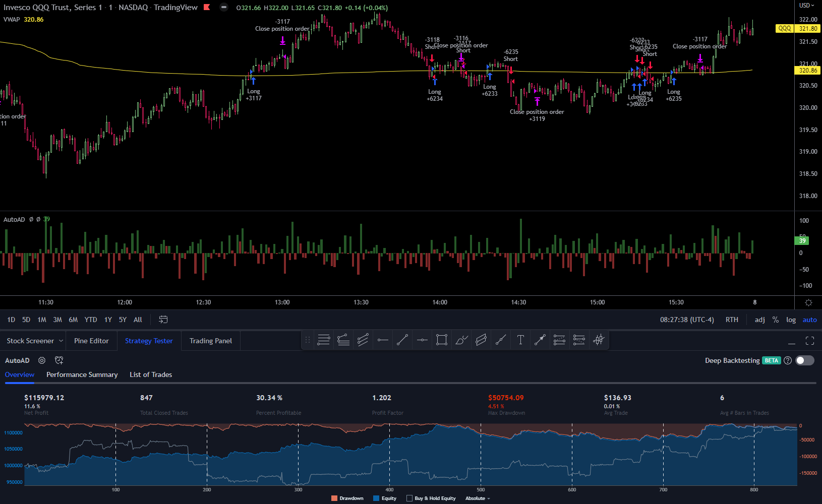Set chart range to 1D

pos(11,320)
